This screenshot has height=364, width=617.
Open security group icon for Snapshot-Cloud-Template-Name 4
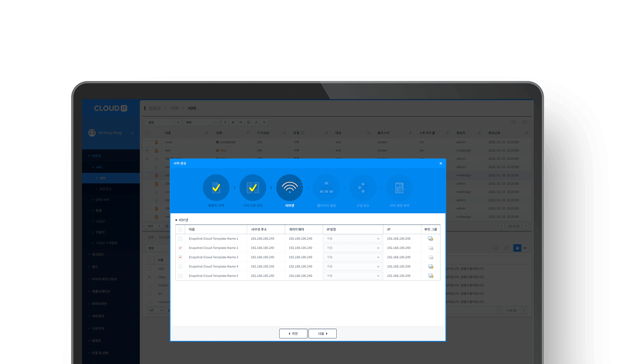pyautogui.click(x=431, y=266)
